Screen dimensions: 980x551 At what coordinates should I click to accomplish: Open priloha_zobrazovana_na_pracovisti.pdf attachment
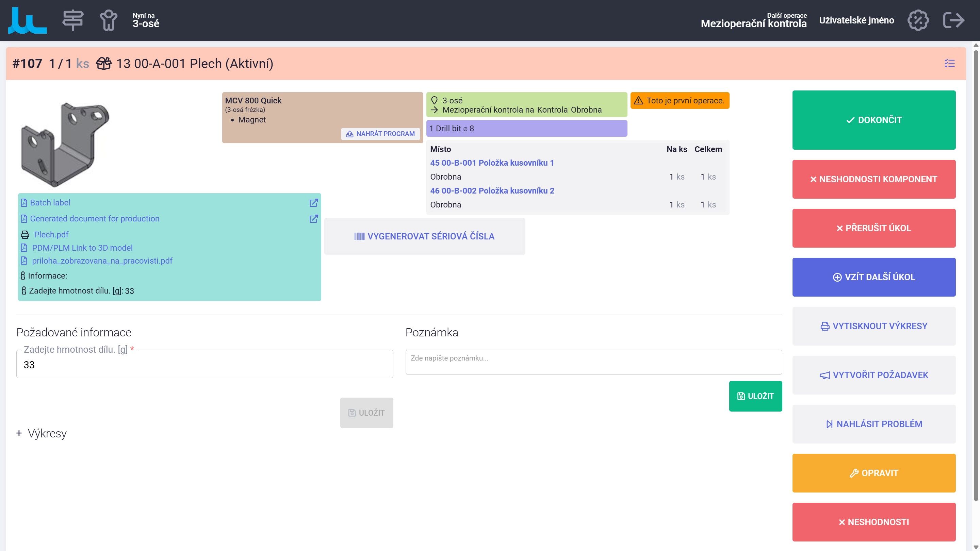pos(102,261)
